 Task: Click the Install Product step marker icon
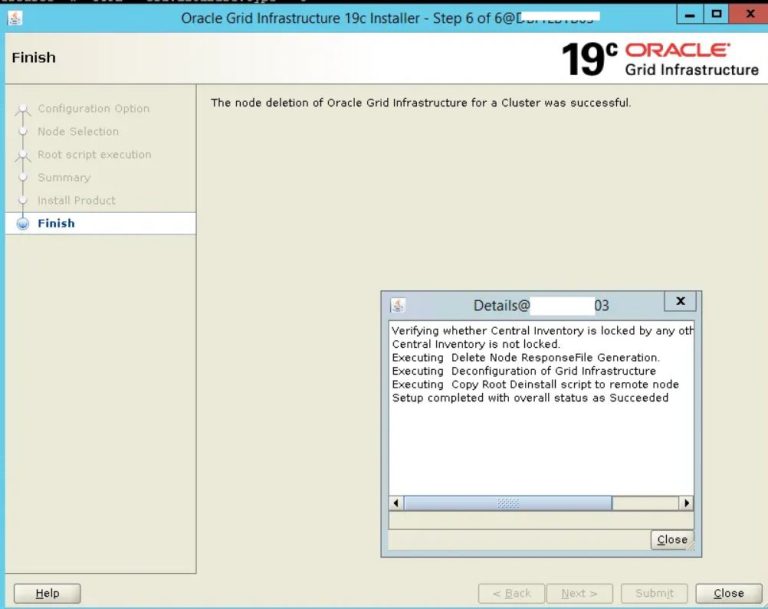[x=23, y=200]
